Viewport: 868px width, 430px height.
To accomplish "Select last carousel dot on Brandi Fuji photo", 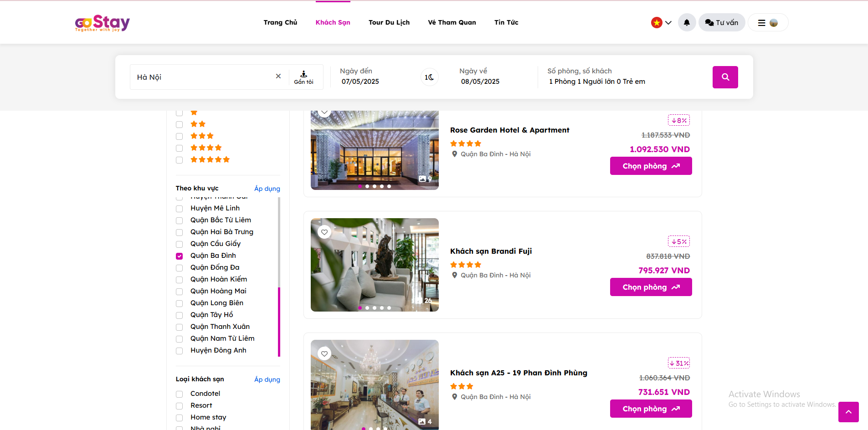I will [389, 308].
